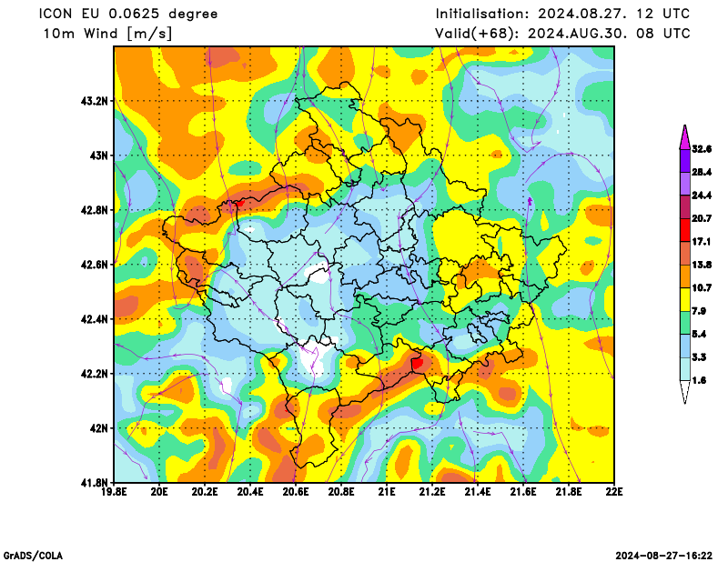Pick the orange legend swatch below 13.8
The image size is (728, 562).
(x=685, y=276)
